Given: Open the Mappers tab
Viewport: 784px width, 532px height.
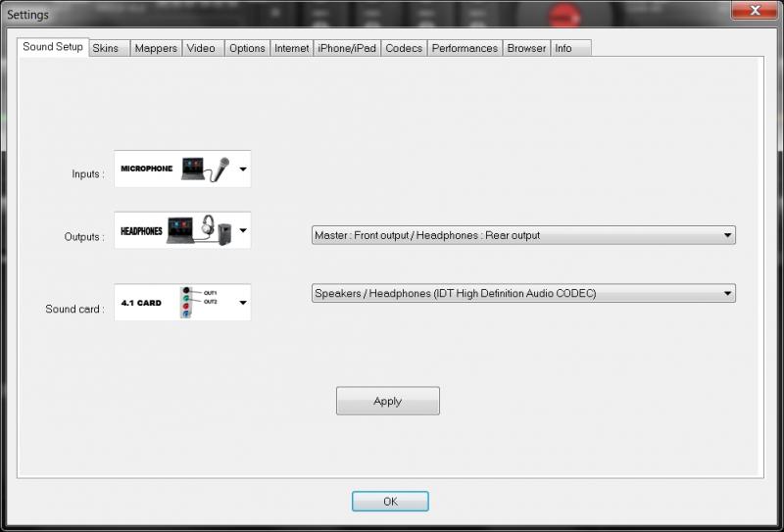Looking at the screenshot, I should pos(156,49).
